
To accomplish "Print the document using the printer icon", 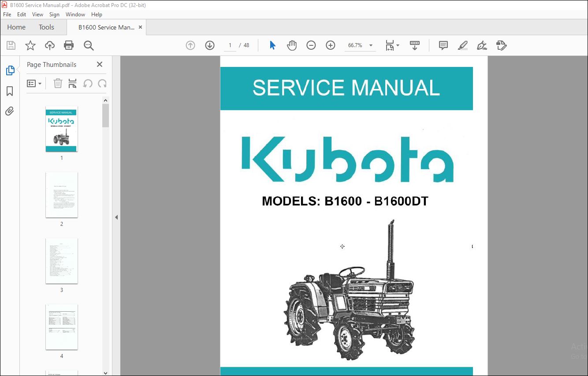I will [x=69, y=45].
